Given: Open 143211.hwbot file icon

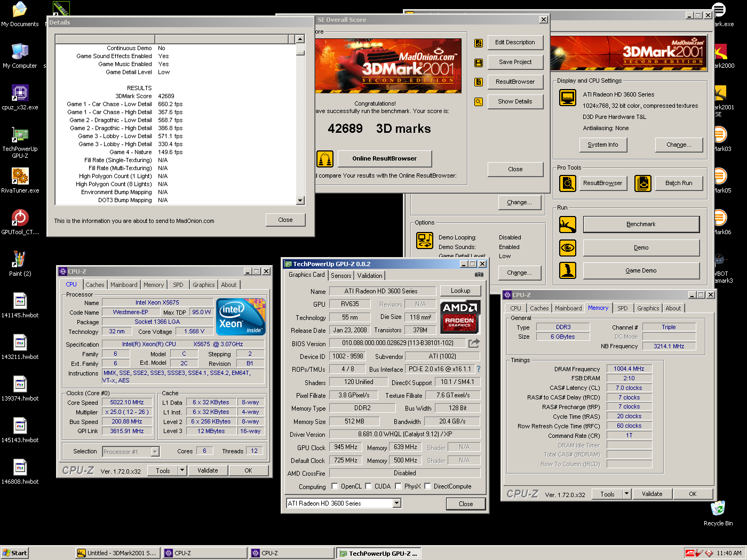Looking at the screenshot, I should [x=20, y=347].
